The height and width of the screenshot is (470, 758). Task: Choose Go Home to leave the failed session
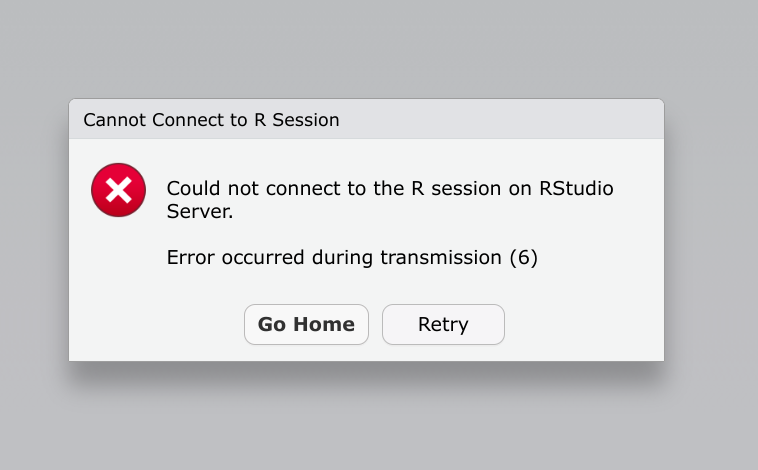tap(306, 324)
